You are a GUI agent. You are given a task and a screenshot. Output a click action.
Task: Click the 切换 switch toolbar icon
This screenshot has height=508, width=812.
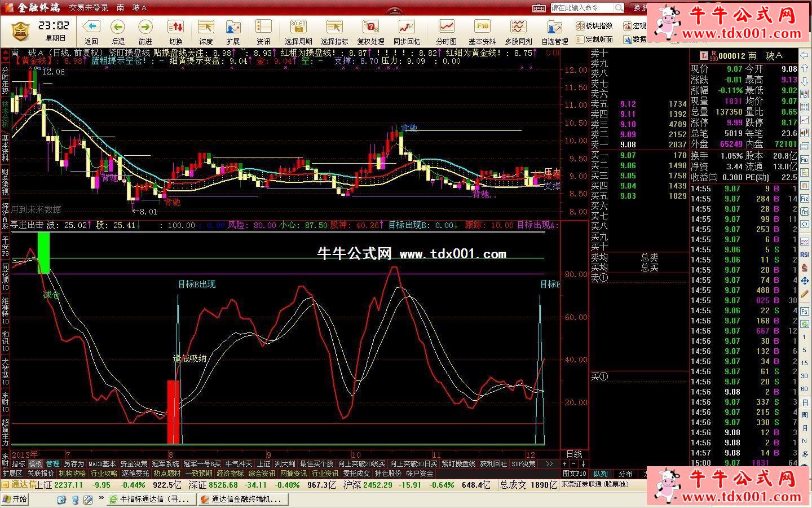175,27
